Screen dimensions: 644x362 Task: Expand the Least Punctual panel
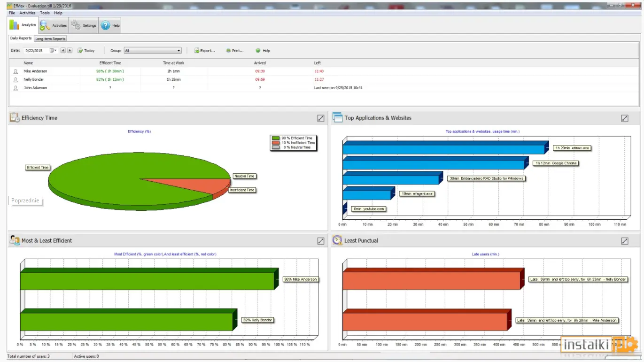coord(625,241)
